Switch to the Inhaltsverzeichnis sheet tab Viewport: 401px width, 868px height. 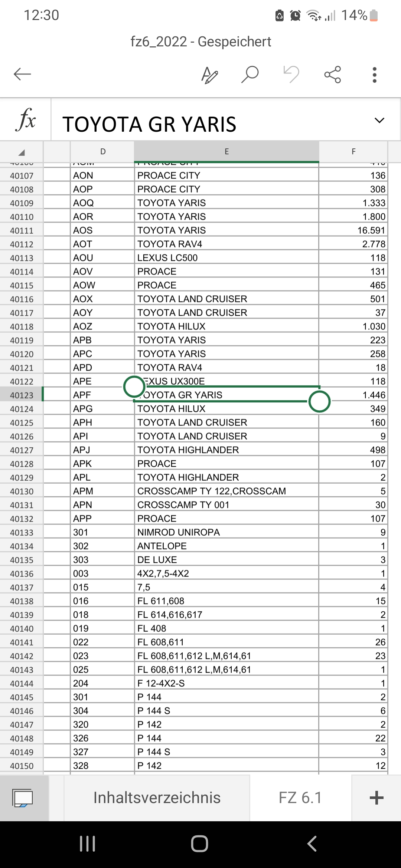[x=157, y=798]
